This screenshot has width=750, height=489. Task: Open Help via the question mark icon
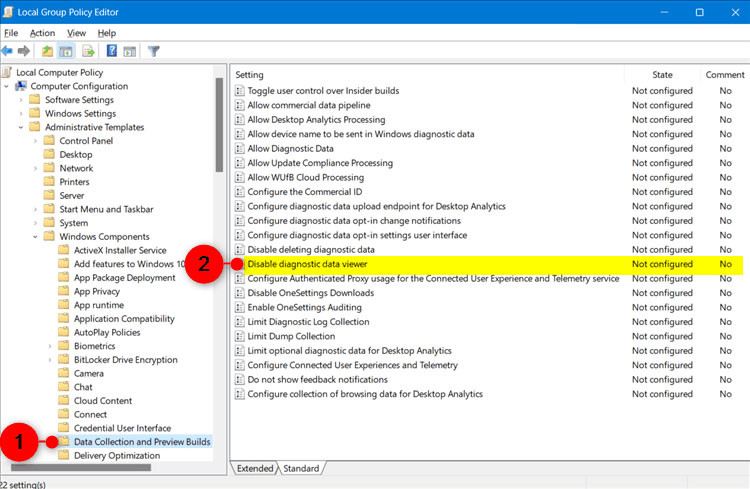coord(112,51)
